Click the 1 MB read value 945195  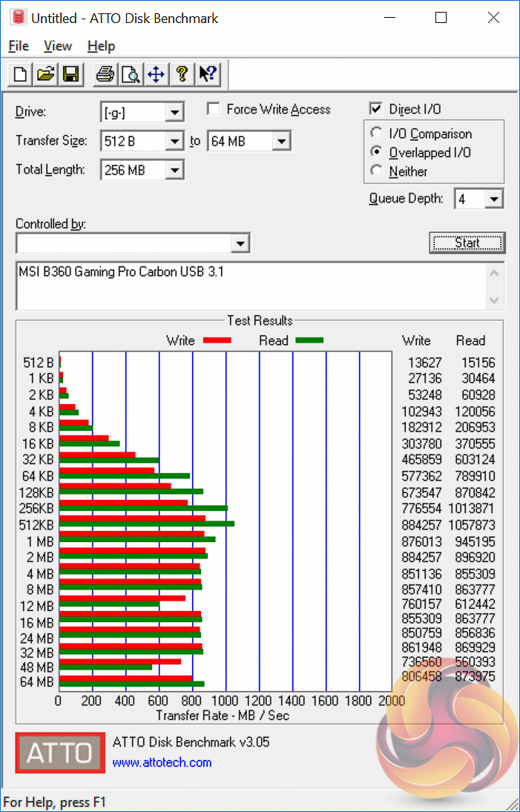(475, 541)
